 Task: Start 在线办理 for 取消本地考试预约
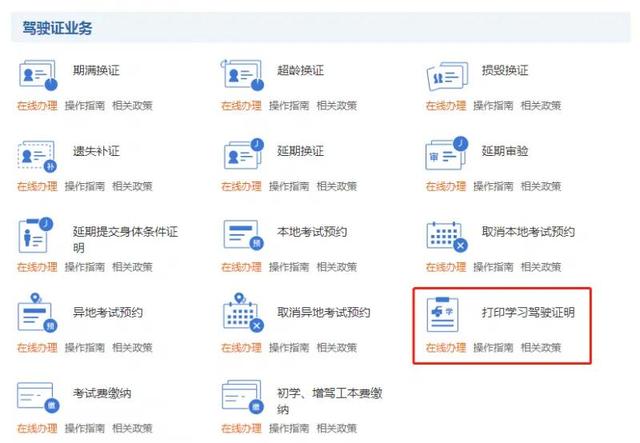click(x=446, y=267)
